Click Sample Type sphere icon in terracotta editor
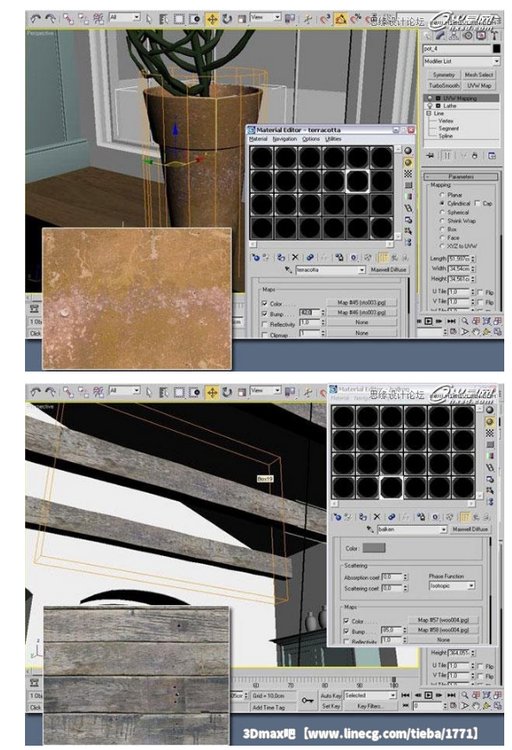This screenshot has width=512, height=750. (408, 151)
